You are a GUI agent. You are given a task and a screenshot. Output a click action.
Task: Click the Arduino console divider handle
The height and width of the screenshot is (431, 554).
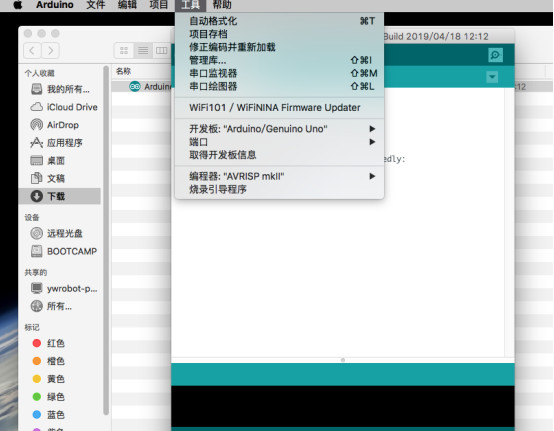point(343,360)
